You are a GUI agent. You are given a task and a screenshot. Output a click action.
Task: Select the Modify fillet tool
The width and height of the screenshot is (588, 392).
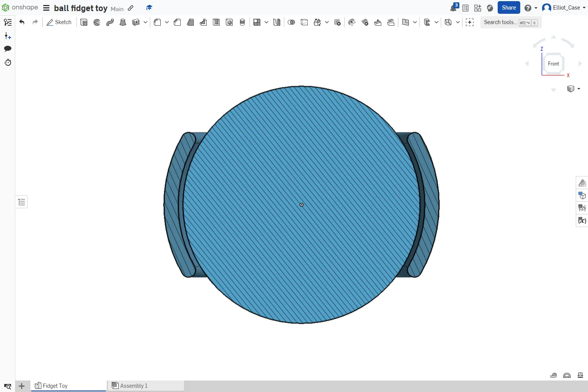(x=352, y=22)
